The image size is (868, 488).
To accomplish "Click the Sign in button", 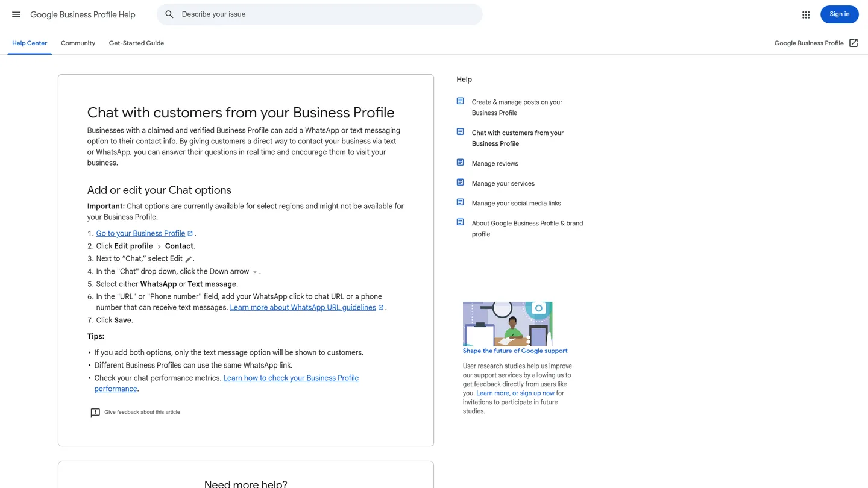I will click(x=839, y=14).
